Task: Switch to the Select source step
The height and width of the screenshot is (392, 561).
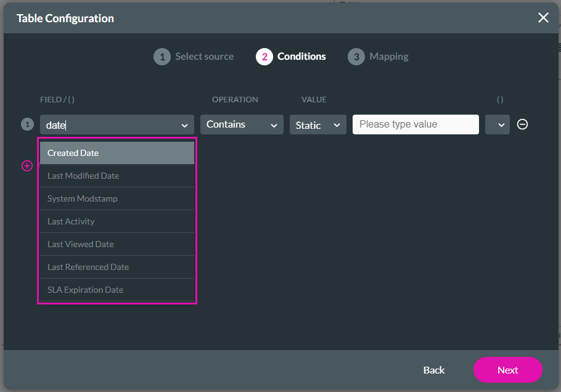Action: coord(203,56)
